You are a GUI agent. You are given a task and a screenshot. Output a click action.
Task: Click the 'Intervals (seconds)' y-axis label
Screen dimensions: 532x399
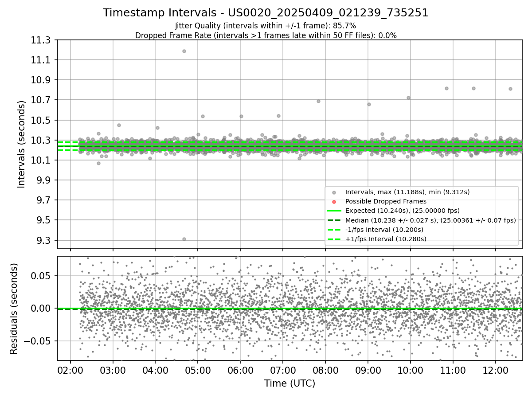click(x=22, y=144)
